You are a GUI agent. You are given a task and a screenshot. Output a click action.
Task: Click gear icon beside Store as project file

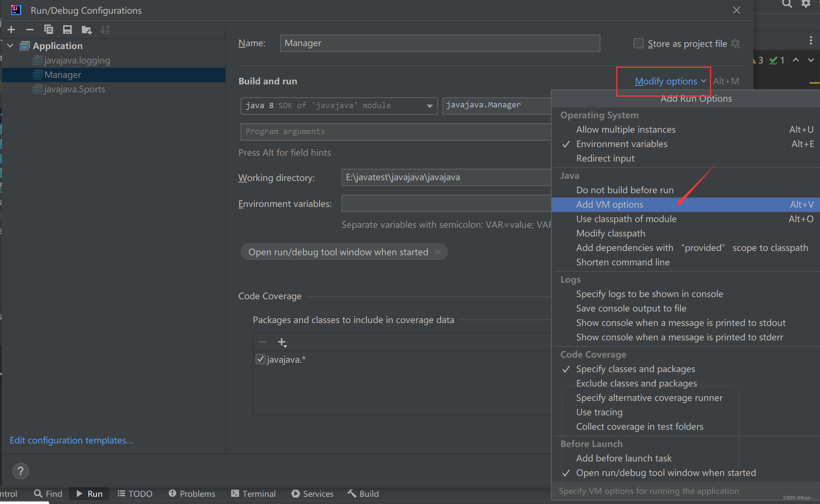click(736, 44)
